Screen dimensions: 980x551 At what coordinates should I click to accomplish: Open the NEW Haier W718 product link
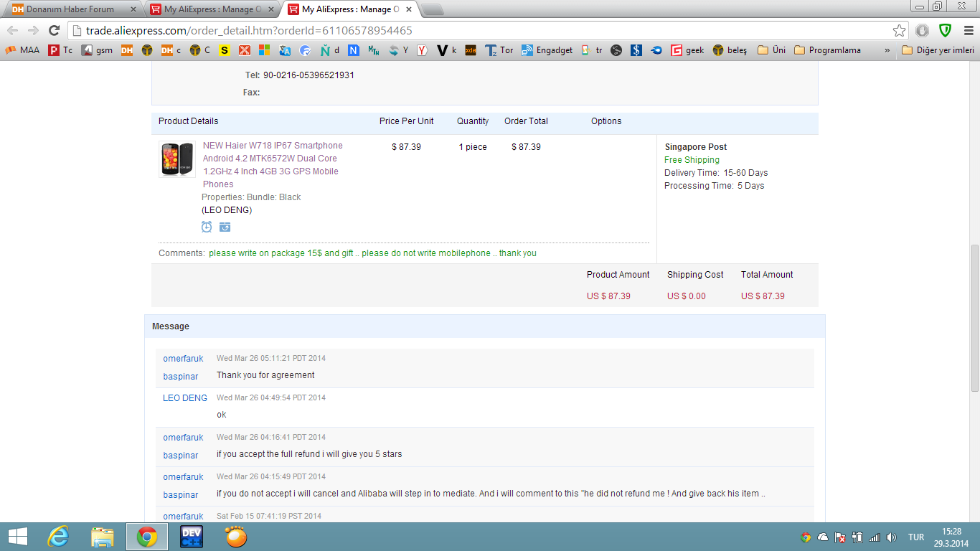tap(273, 165)
